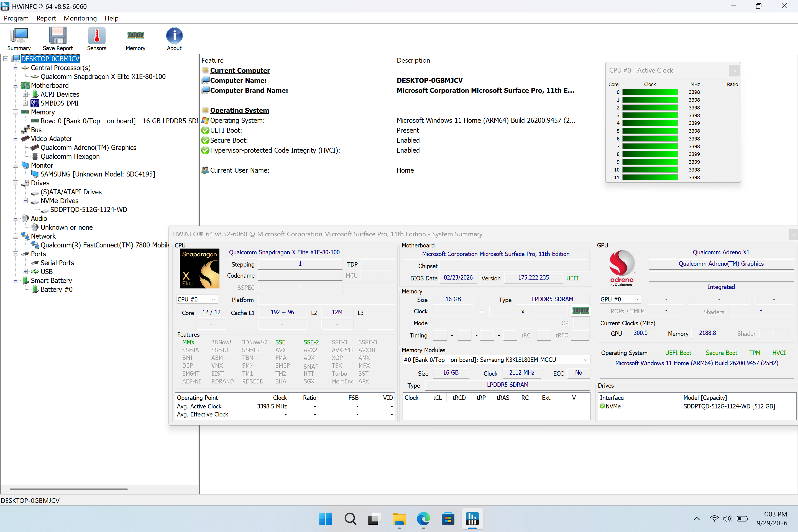Open the GPU #0 selector dropdown
Image resolution: width=798 pixels, height=532 pixels.
tap(620, 299)
